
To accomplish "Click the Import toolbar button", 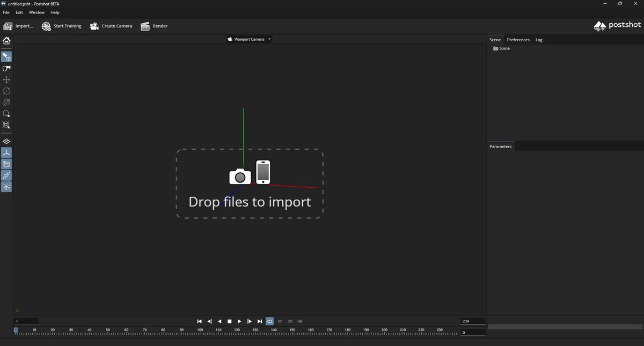I will point(18,26).
